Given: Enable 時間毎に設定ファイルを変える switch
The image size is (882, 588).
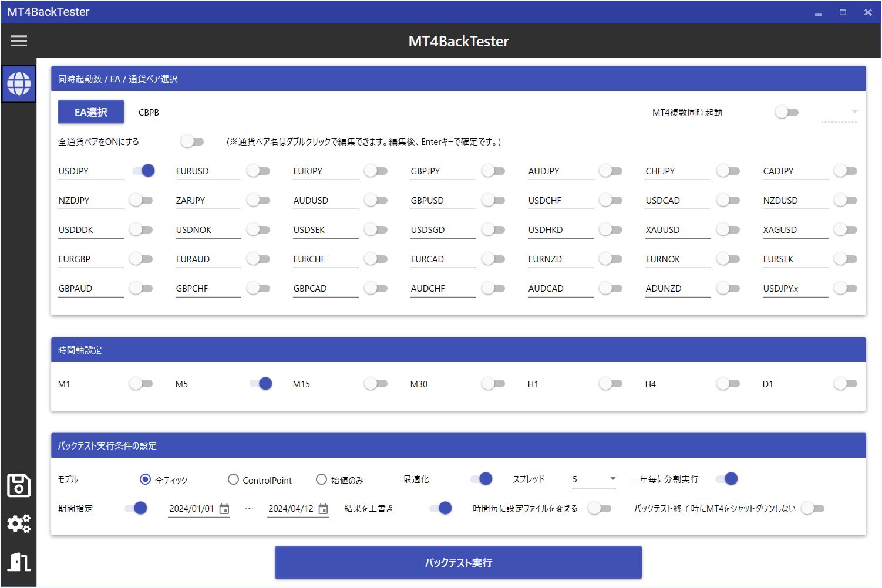Looking at the screenshot, I should 600,508.
